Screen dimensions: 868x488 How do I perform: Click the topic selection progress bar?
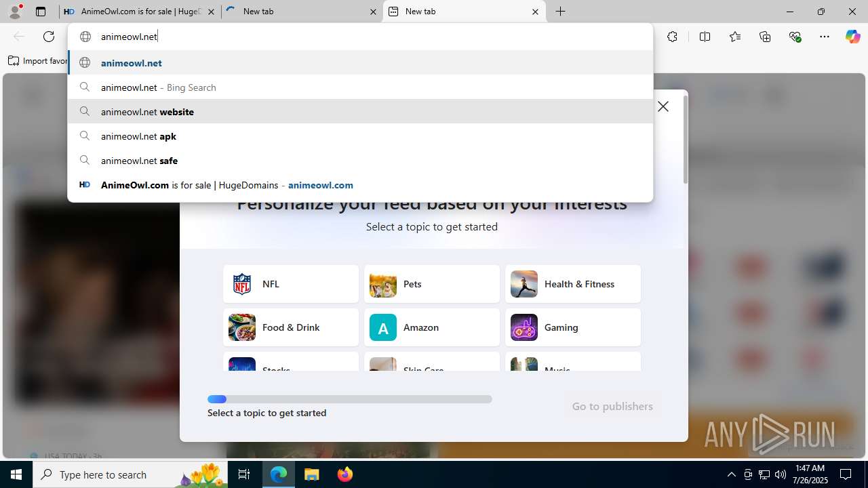(x=350, y=399)
